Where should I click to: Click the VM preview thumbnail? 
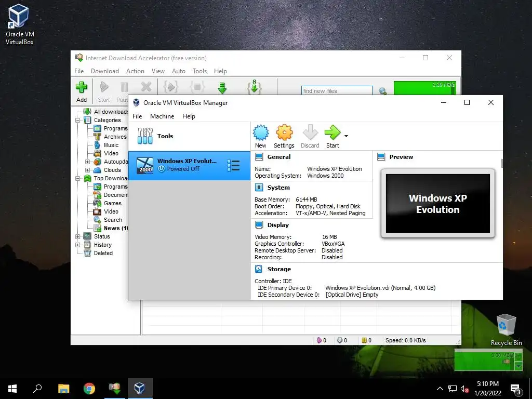pyautogui.click(x=437, y=203)
